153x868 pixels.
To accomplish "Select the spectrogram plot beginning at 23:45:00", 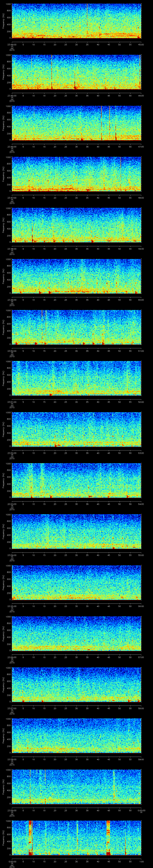I will [76, 72].
